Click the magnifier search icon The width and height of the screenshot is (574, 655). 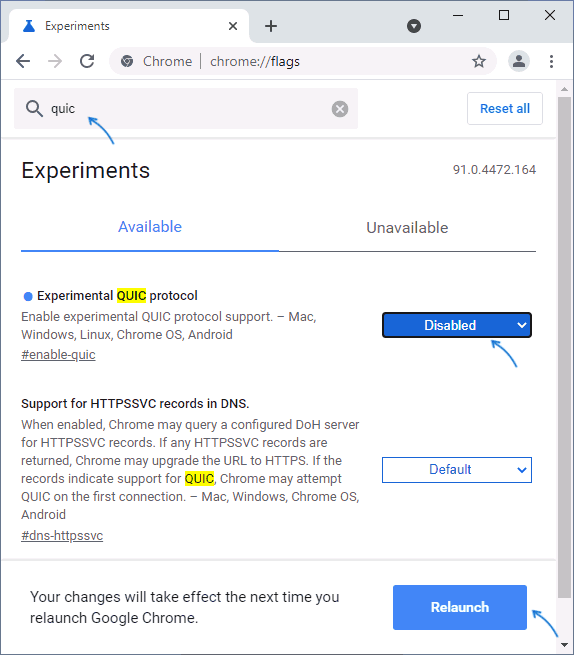pyautogui.click(x=34, y=109)
